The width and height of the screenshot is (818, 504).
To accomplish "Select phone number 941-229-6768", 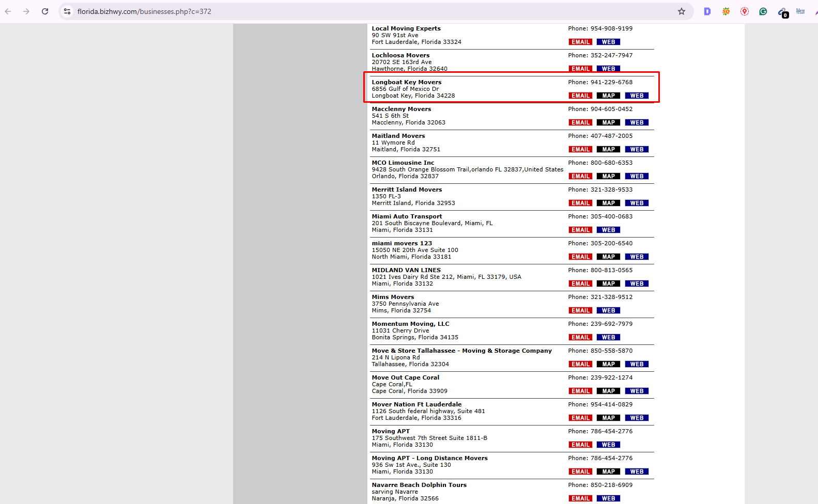I will [x=611, y=83].
